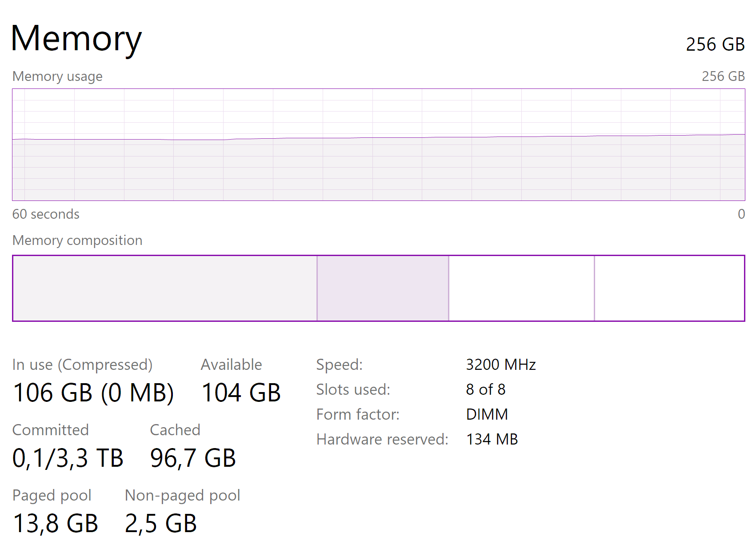Select the 0,1/3,3 TB Committed value

point(68,458)
